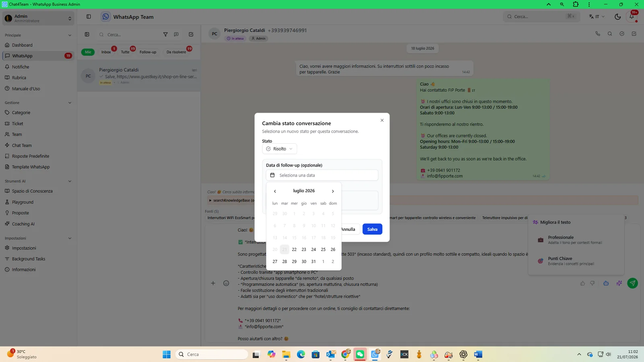The width and height of the screenshot is (644, 362).
Task: Select the Mie tab
Action: 88,52
